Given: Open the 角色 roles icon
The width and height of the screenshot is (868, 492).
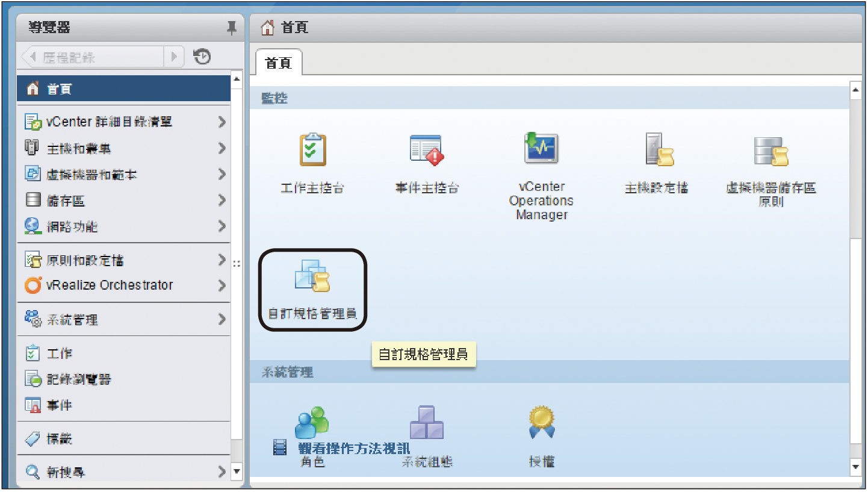Looking at the screenshot, I should click(311, 423).
